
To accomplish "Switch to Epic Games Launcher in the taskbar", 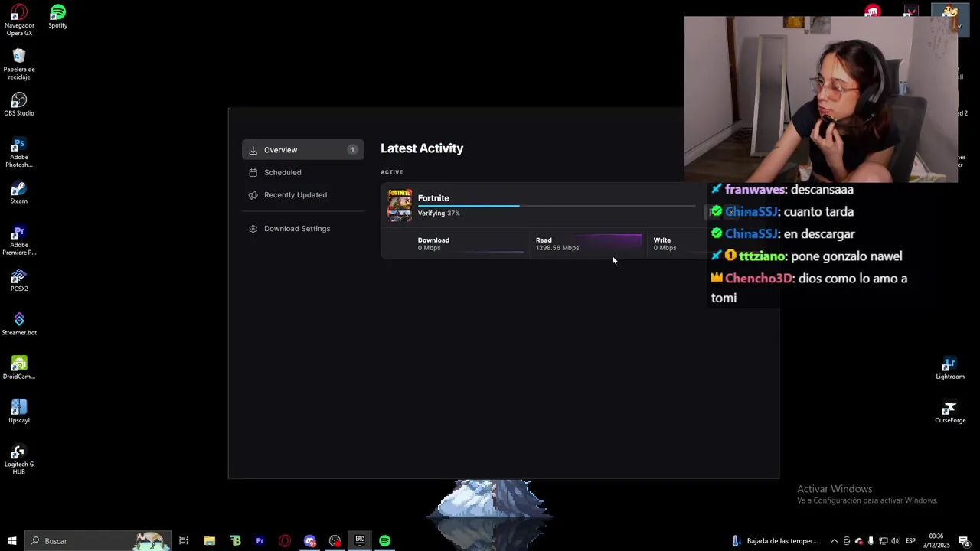I will point(360,541).
